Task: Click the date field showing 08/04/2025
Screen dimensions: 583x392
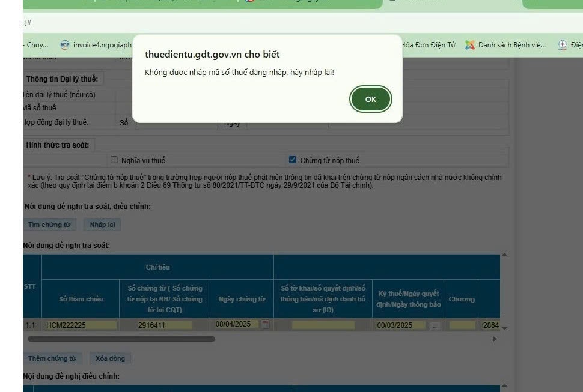Action: tap(237, 325)
